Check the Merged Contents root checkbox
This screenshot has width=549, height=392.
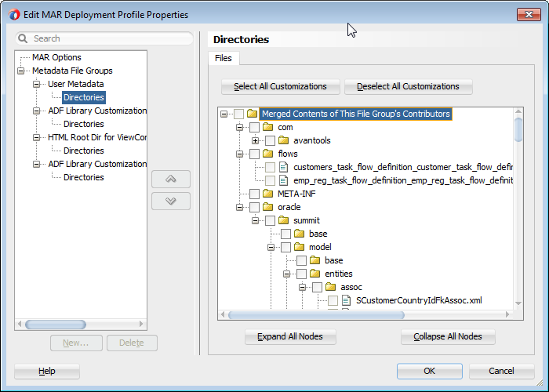pos(238,114)
